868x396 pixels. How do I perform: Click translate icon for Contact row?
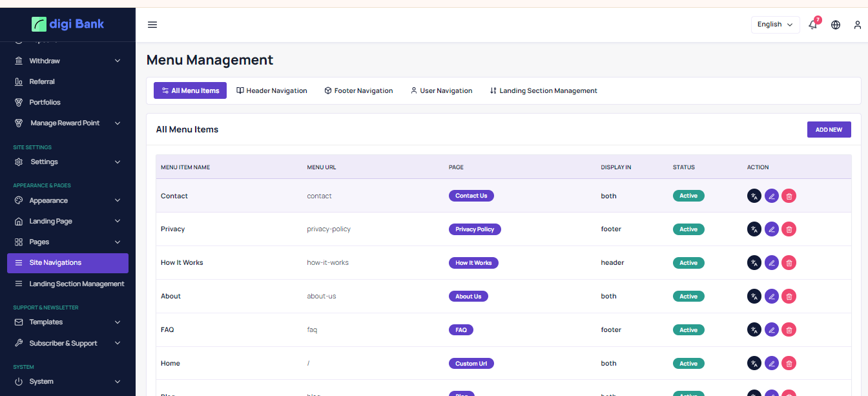click(754, 196)
